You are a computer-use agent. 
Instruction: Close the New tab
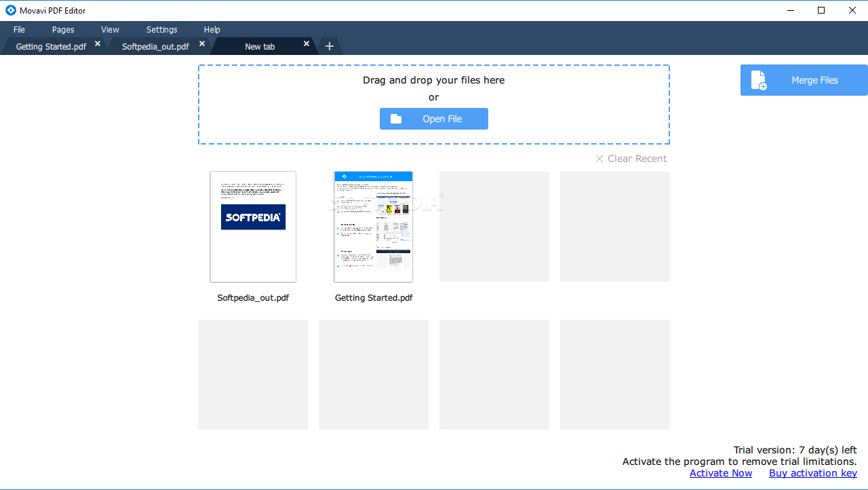coord(307,43)
